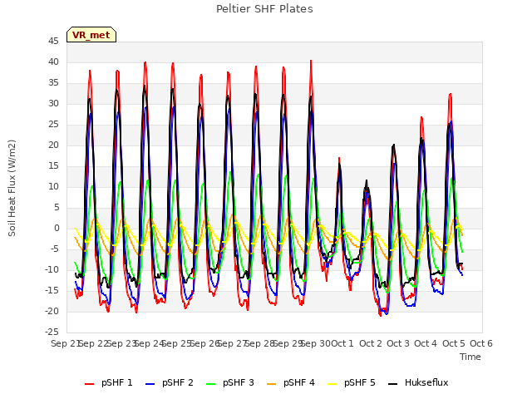The height and width of the screenshot is (399, 532).
Task: Select the green pSHF 3 legend swatch
Action: 210,384
